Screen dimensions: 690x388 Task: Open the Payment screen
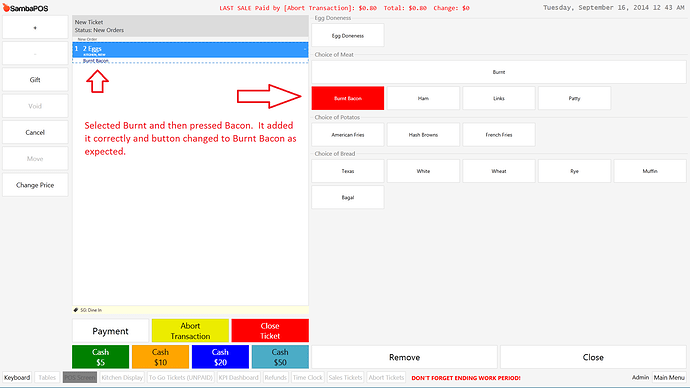(x=110, y=331)
